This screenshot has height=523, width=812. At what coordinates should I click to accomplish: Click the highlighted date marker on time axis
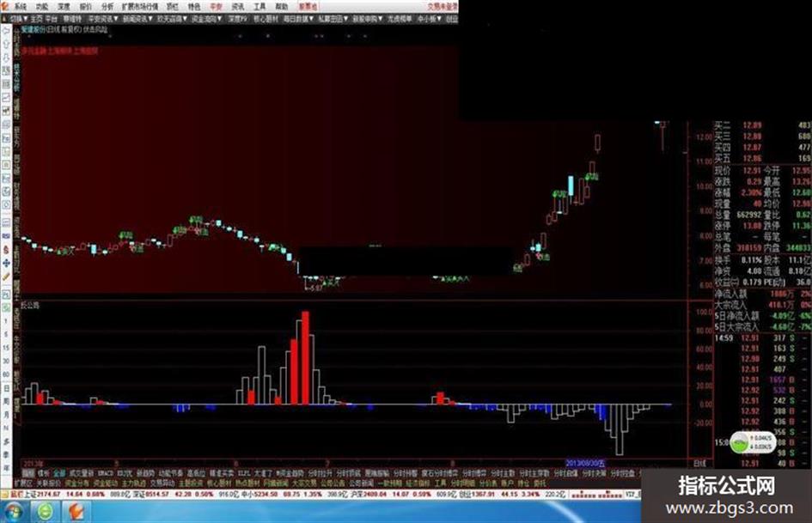pos(585,462)
